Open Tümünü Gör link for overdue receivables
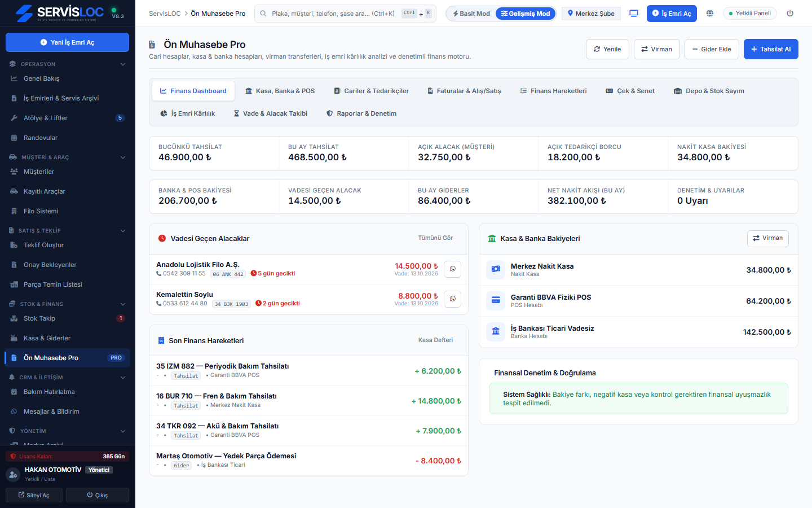The height and width of the screenshot is (508, 812). 435,238
